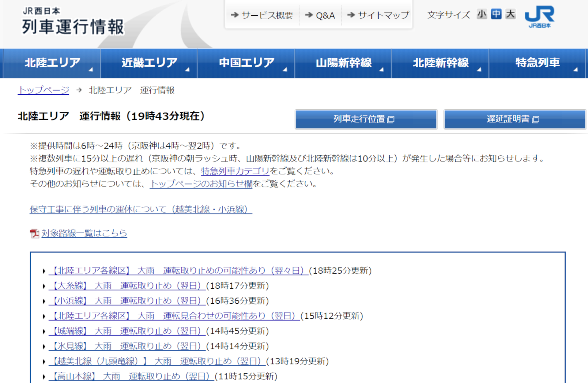Click the bullet arrow beside 高山本線 notice
The height and width of the screenshot is (383, 588).
(44, 377)
